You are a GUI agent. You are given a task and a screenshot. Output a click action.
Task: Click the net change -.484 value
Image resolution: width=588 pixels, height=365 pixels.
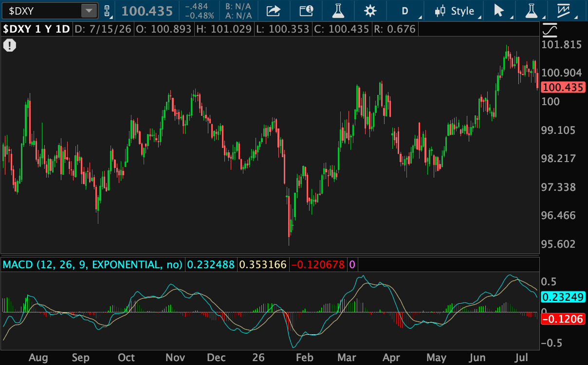click(197, 6)
